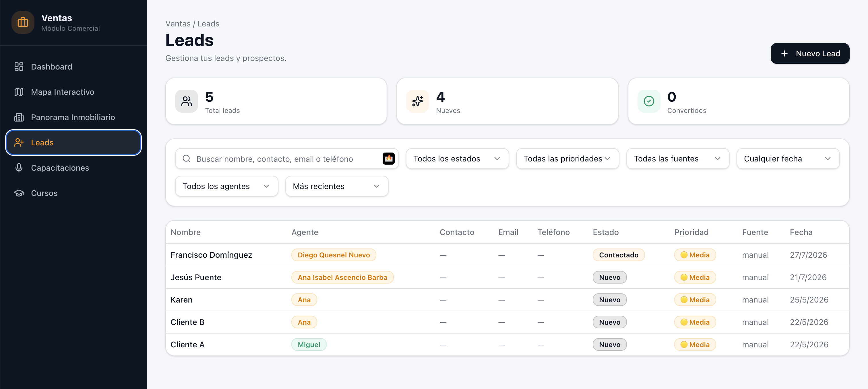Click the Nuevos stat card
Viewport: 868px width, 389px height.
[x=507, y=101]
